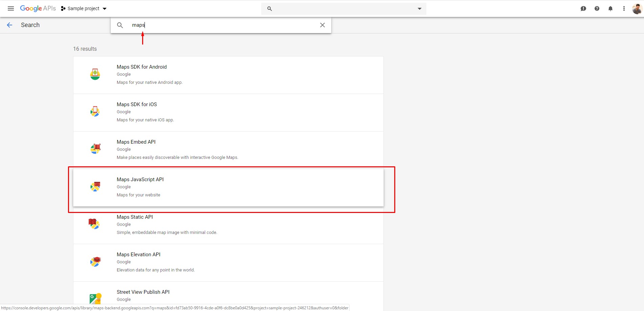644x311 pixels.
Task: Click the back arrow next to Search
Action: (9, 25)
